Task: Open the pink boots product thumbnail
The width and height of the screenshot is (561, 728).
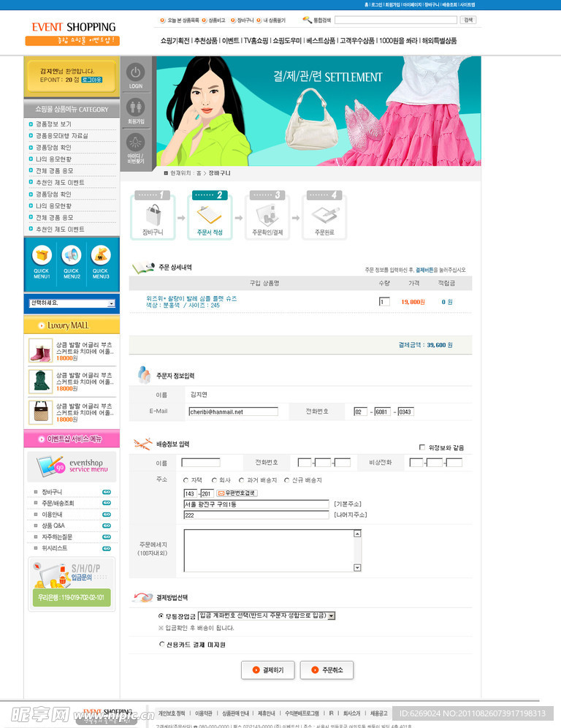Action: (x=40, y=351)
